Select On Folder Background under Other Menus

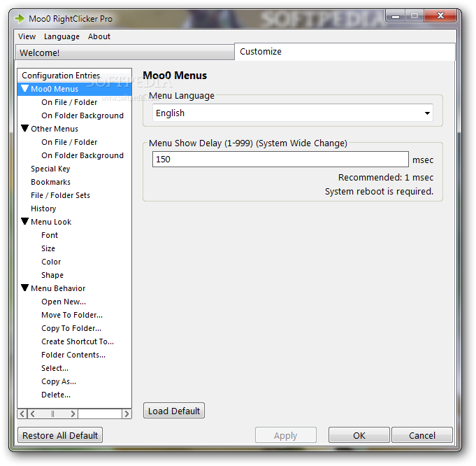click(82, 155)
